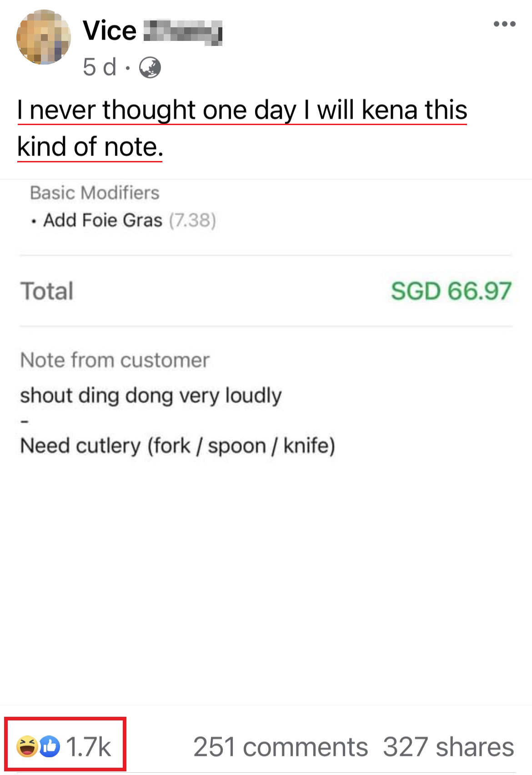This screenshot has width=532, height=775.
Task: Click the blue Like thumbs-up reaction icon
Action: 50,746
